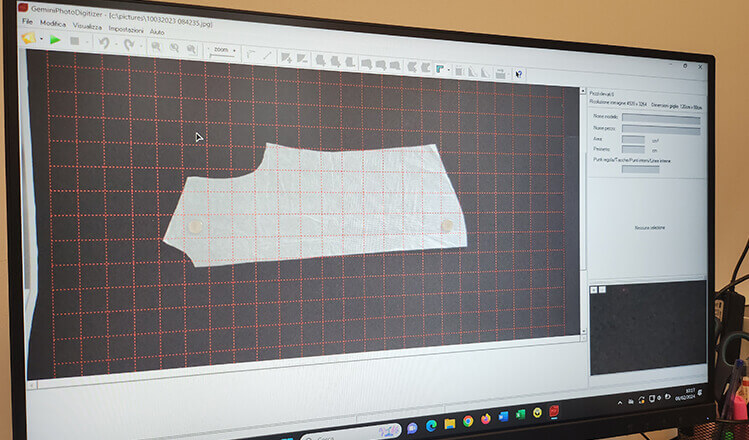Click the Nome modello input field
Viewport: 749px width, 440px height.
pyautogui.click(x=660, y=117)
